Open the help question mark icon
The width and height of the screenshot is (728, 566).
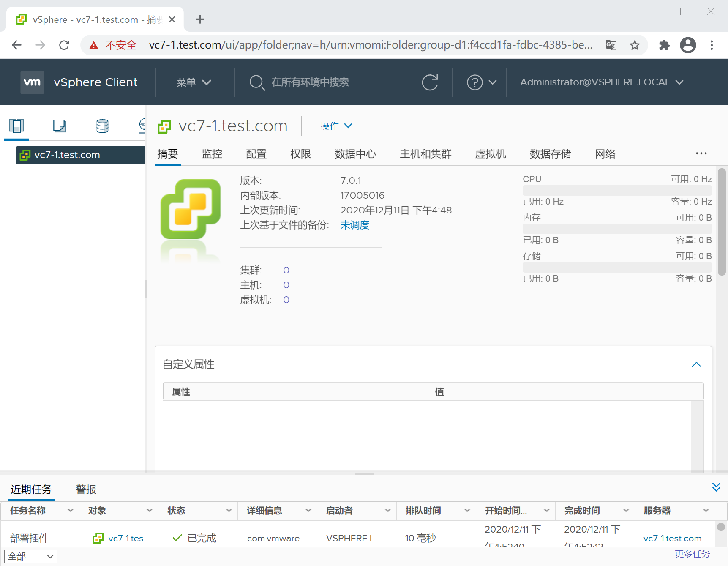474,82
